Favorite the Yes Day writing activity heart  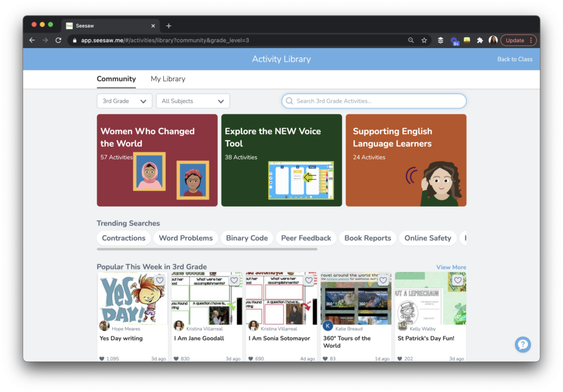(159, 280)
